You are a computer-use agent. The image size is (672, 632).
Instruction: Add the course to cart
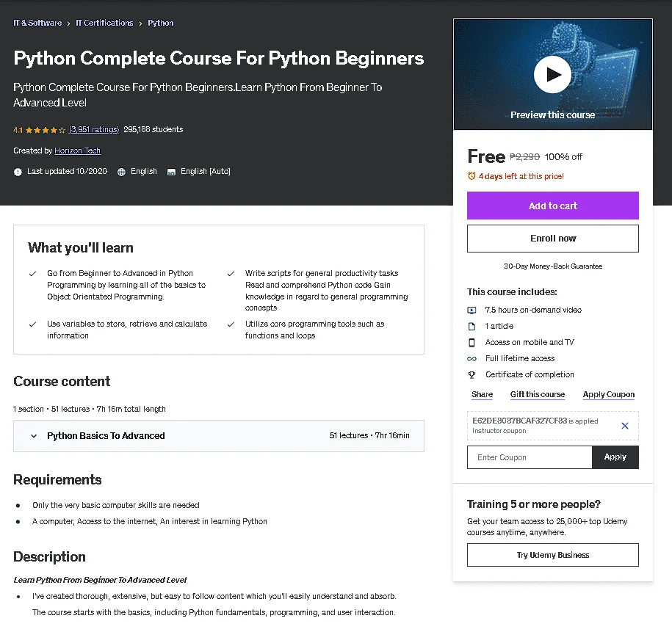(552, 206)
